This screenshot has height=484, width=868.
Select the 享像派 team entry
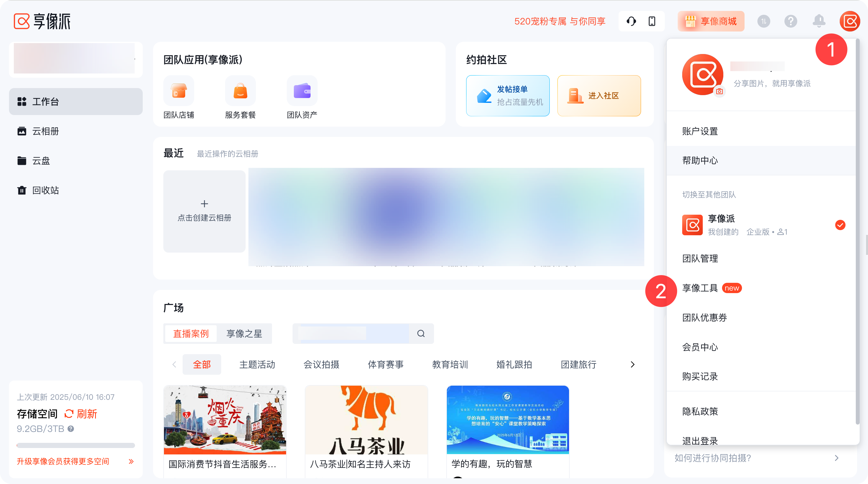coord(761,225)
